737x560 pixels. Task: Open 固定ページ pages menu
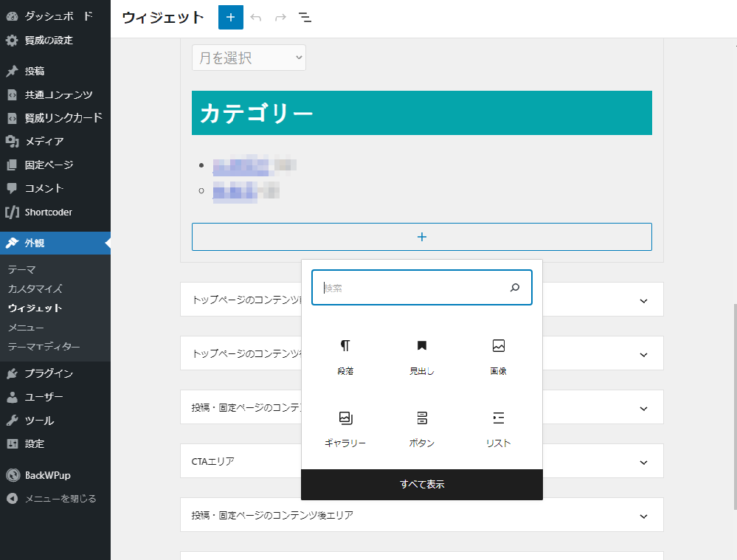[x=55, y=165]
